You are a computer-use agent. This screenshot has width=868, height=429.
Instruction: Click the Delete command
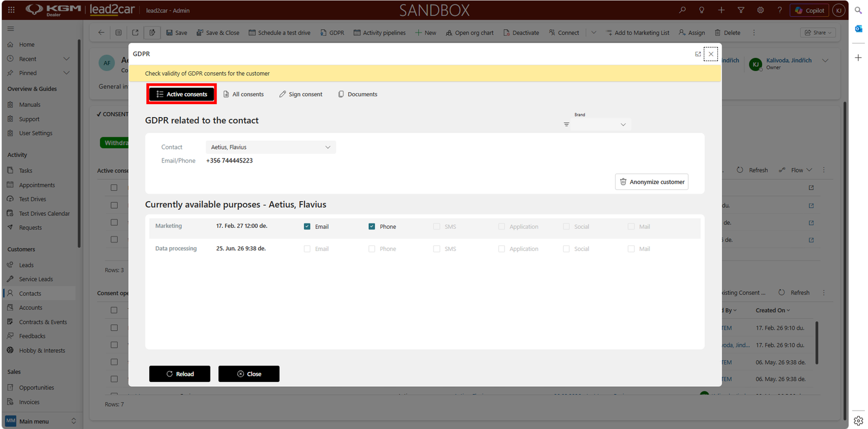tap(727, 33)
